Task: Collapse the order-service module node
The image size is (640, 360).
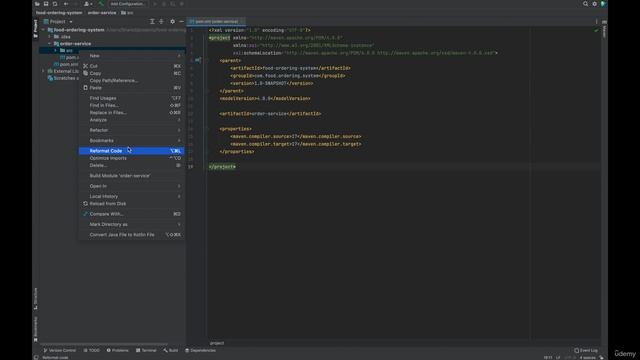Action: point(49,44)
